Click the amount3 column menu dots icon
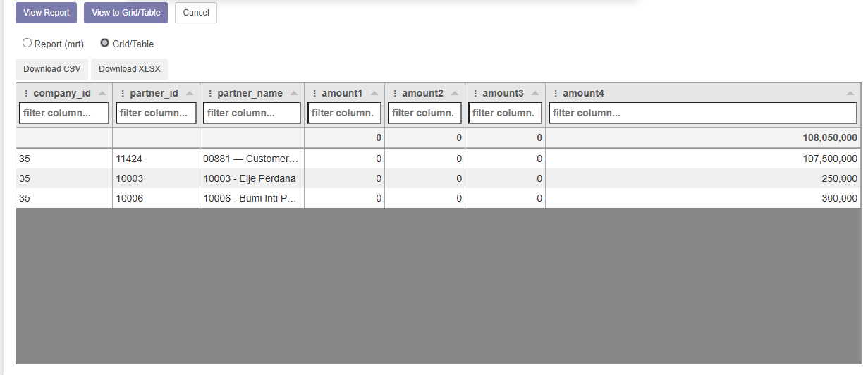 475,93
